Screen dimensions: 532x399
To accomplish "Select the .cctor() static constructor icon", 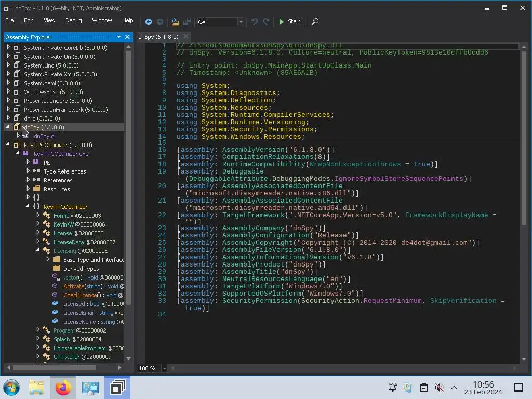I will pyautogui.click(x=56, y=277).
